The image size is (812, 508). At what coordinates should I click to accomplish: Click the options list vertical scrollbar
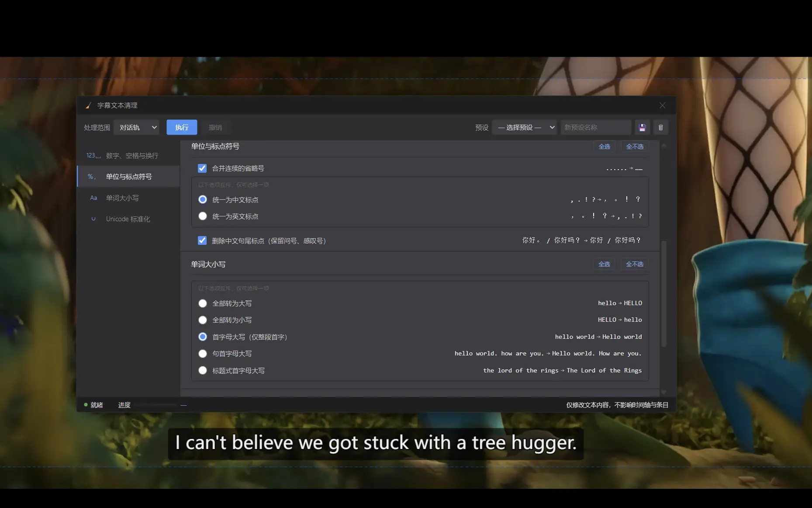coord(664,294)
